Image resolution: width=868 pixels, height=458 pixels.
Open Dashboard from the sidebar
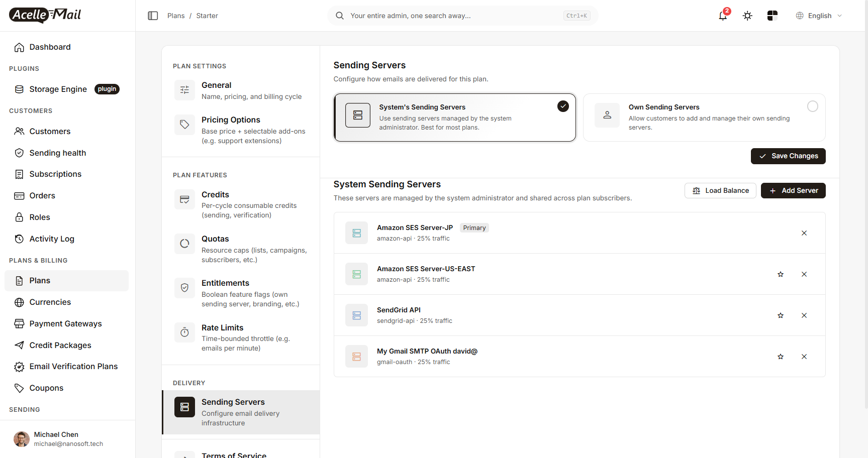(x=66, y=47)
